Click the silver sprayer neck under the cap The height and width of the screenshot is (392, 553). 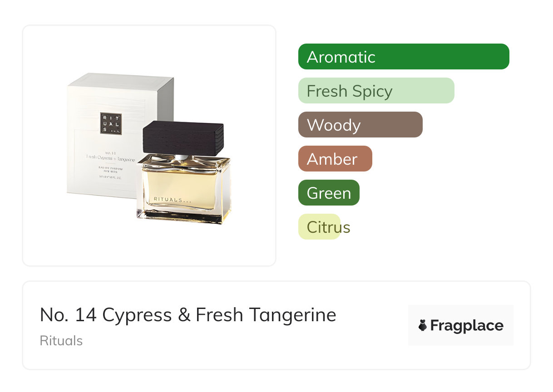(x=181, y=157)
